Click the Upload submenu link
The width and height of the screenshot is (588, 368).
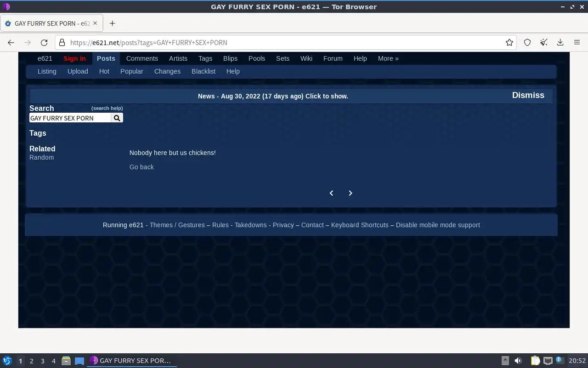click(x=78, y=71)
